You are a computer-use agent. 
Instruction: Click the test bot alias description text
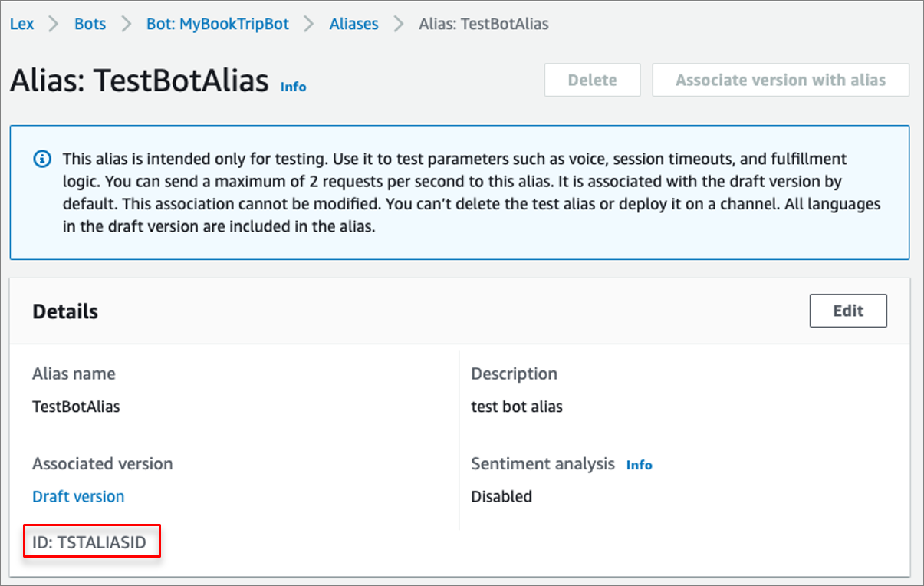(516, 407)
